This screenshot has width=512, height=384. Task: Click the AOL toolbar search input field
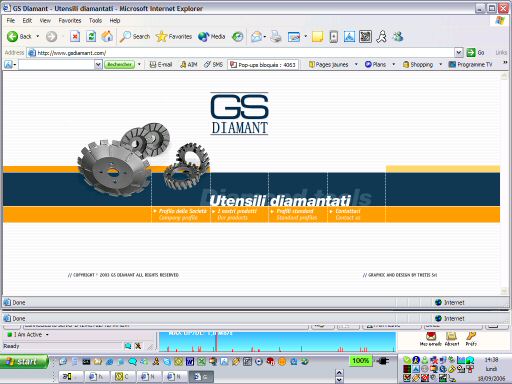pos(56,64)
